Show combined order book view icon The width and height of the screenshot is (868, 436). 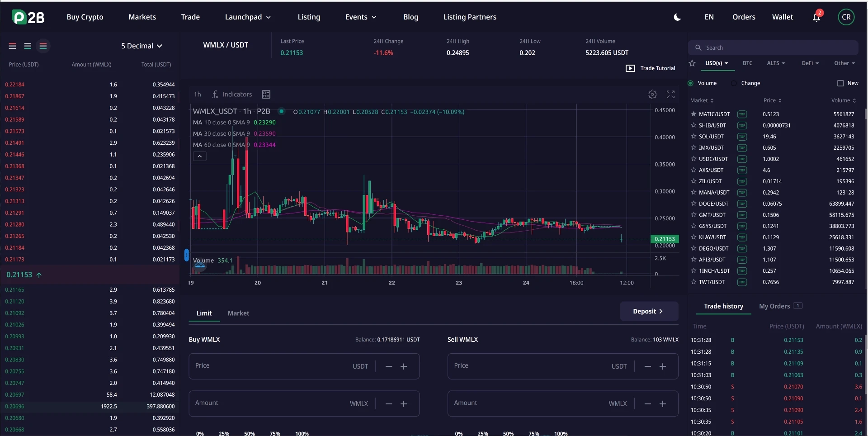click(x=43, y=46)
